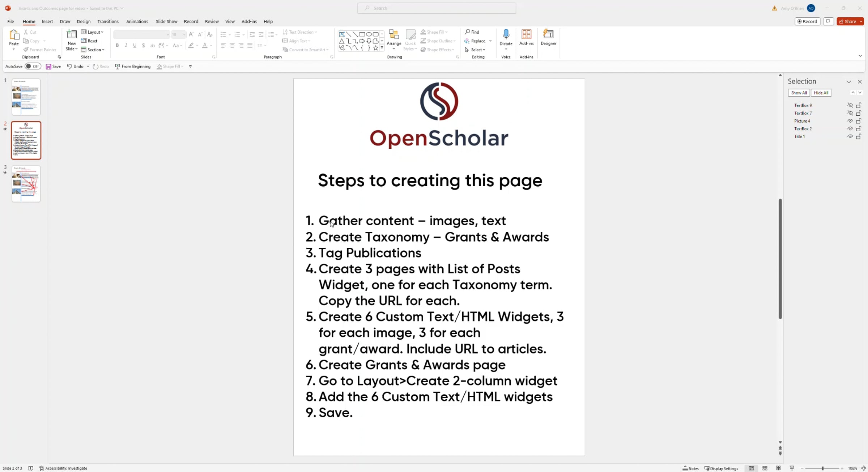This screenshot has height=472, width=868.
Task: Show the hidden TextBox 9 object
Action: [850, 105]
